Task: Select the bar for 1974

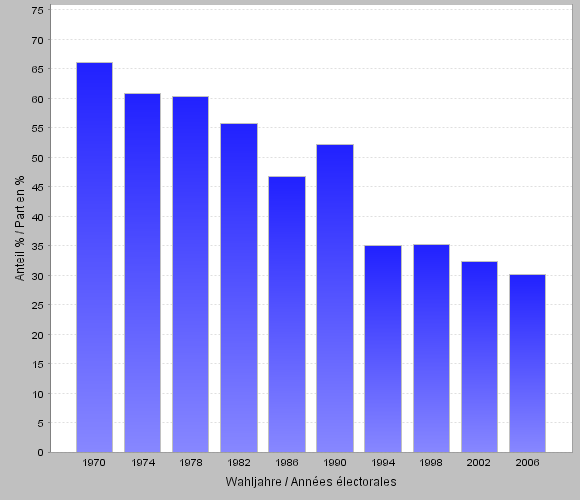Action: (142, 273)
